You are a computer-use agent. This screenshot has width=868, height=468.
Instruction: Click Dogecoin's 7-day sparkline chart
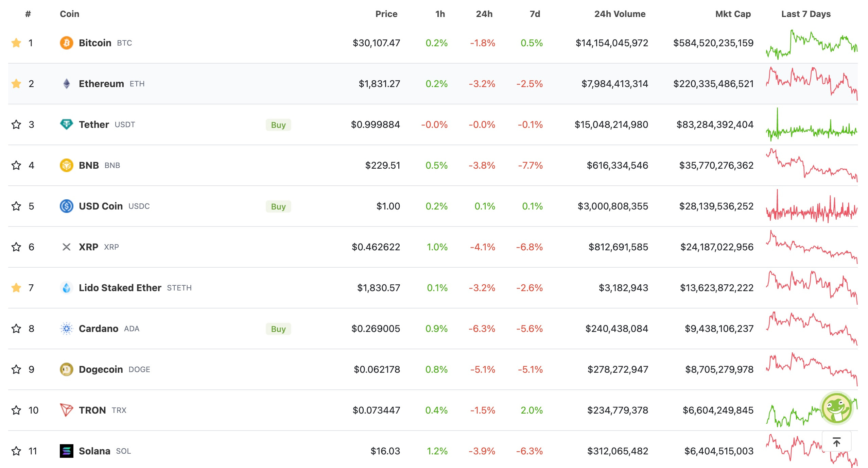click(x=812, y=369)
